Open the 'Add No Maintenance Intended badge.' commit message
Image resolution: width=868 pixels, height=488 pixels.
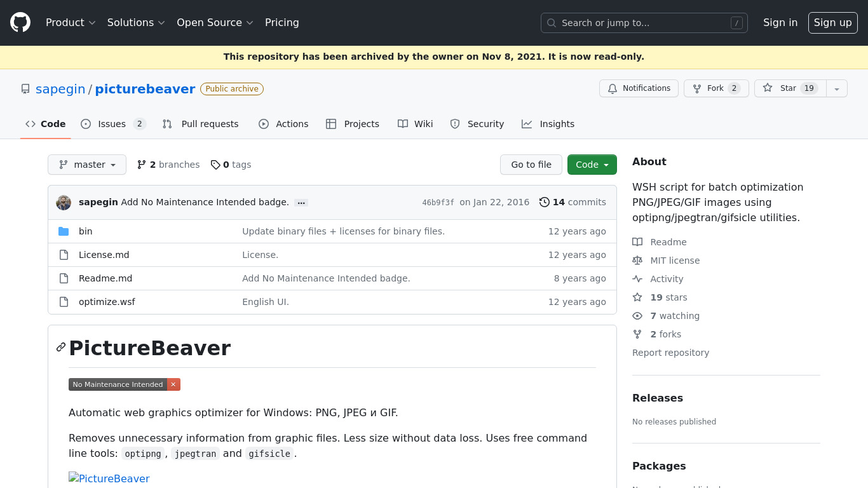(205, 202)
